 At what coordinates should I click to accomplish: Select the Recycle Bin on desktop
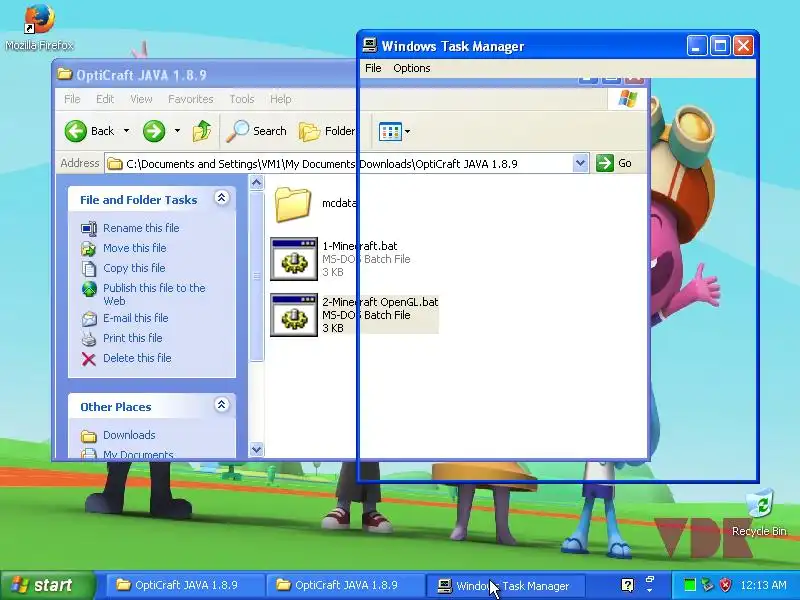click(x=759, y=513)
